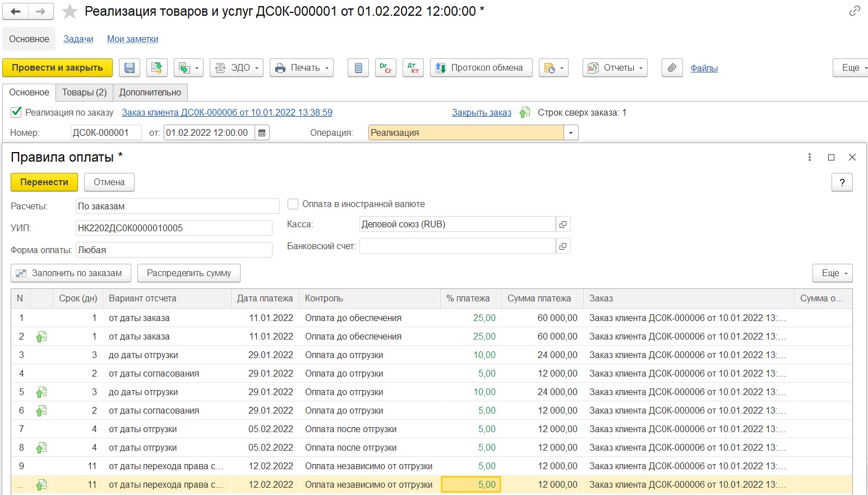The image size is (868, 495).
Task: Enable Оплата в иностранной валюте checkbox
Action: pyautogui.click(x=293, y=204)
